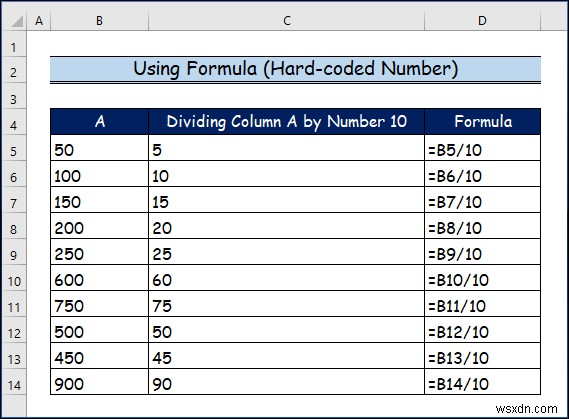Viewport: 569px width, 419px height.
Task: Select result cell showing 5
Action: 286,148
